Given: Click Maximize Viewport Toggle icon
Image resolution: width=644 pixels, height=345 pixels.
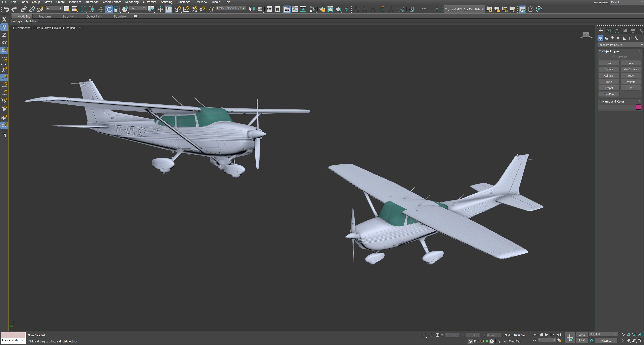Looking at the screenshot, I should [640, 340].
